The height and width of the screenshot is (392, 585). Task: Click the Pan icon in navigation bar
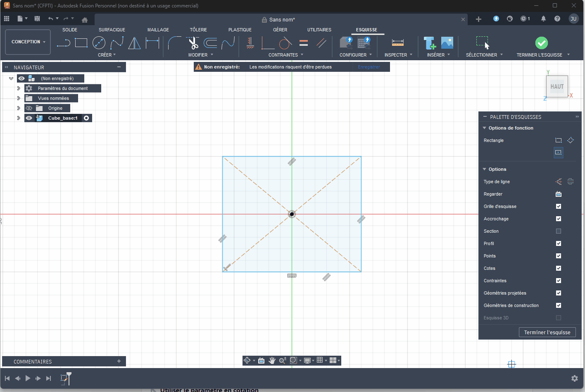click(x=272, y=360)
